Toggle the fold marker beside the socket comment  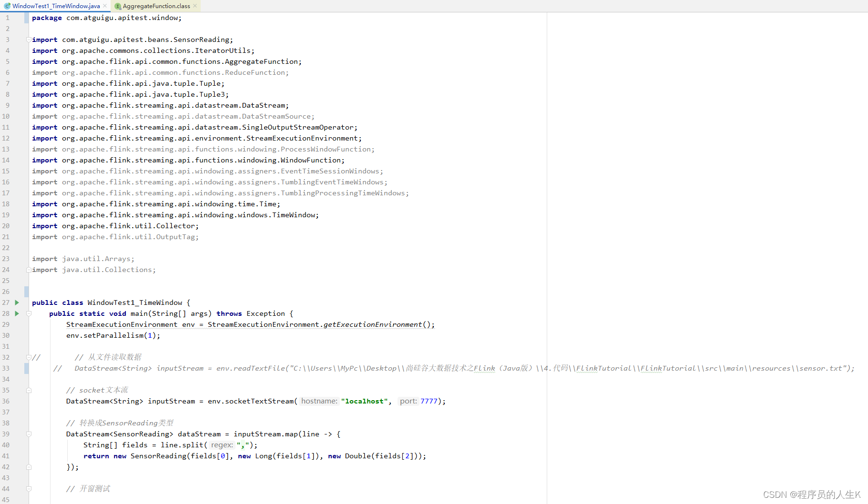(x=29, y=390)
